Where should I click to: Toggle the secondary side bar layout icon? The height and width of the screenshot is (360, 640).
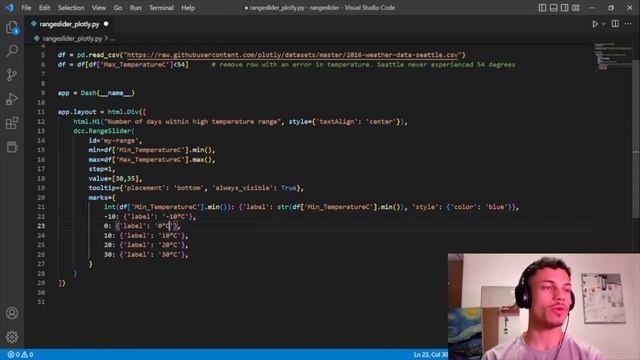564,8
